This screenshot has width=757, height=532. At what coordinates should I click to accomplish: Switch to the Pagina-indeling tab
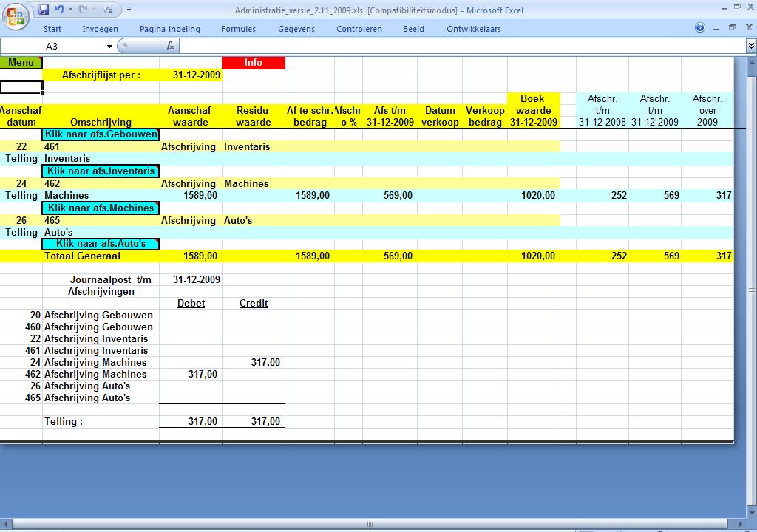point(169,29)
